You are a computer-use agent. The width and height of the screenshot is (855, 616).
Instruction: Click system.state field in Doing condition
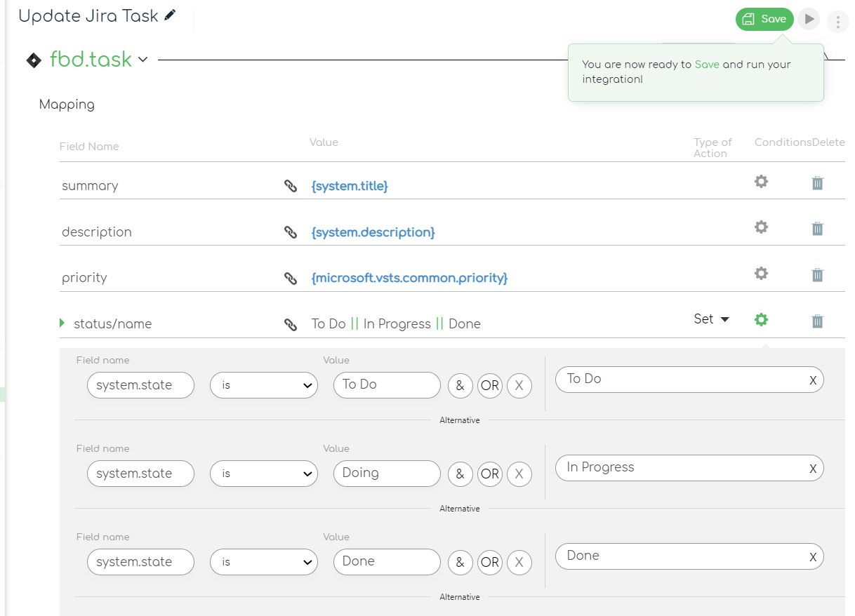[x=140, y=474]
